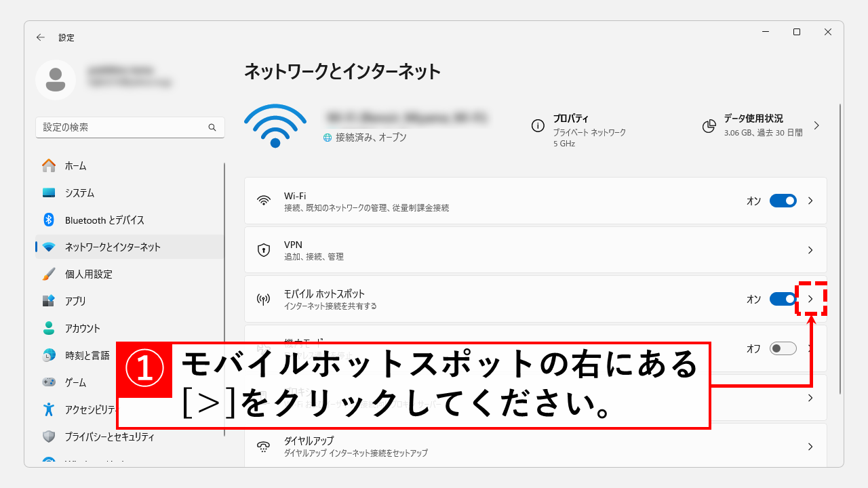Open ホーム in the sidebar
The height and width of the screenshot is (488, 868).
(130, 165)
